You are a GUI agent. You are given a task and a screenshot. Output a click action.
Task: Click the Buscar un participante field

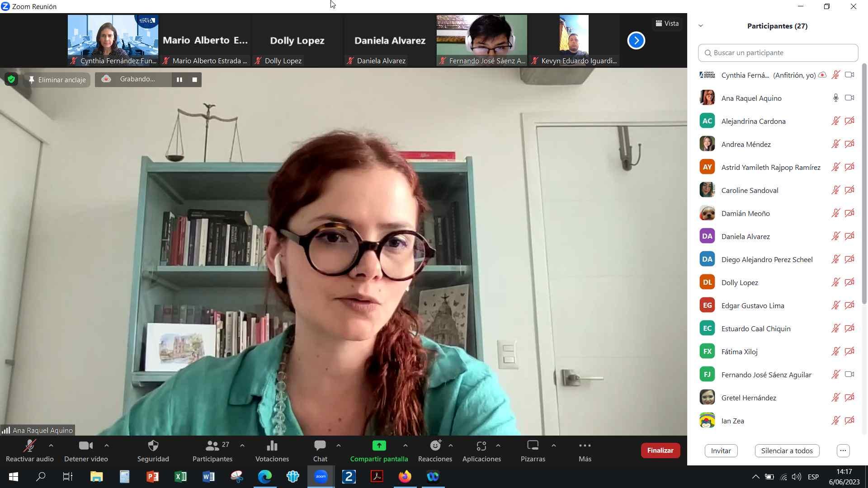(x=778, y=53)
